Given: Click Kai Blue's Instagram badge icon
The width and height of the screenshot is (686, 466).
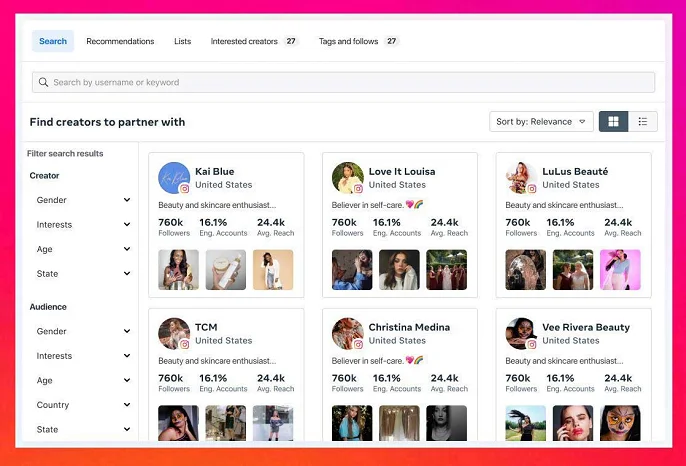Looking at the screenshot, I should pos(184,189).
